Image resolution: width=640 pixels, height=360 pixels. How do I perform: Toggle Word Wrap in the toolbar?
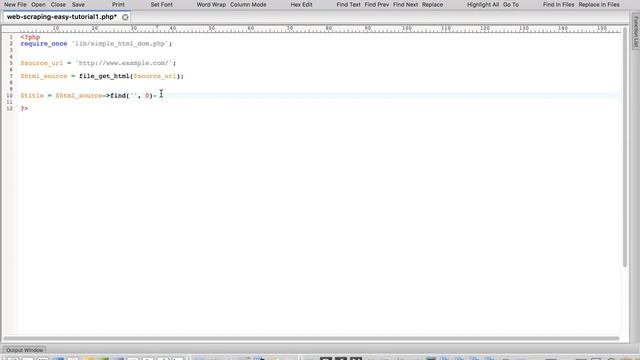coord(211,4)
